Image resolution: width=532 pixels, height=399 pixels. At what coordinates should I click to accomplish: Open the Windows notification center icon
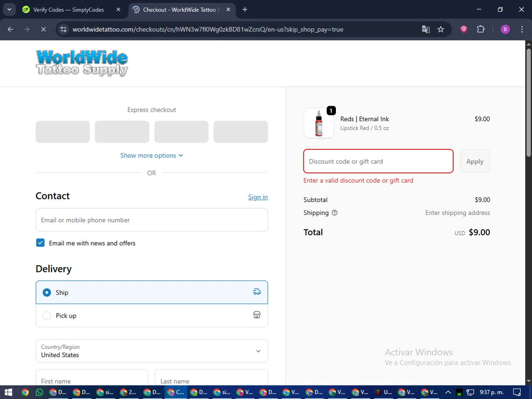517,392
